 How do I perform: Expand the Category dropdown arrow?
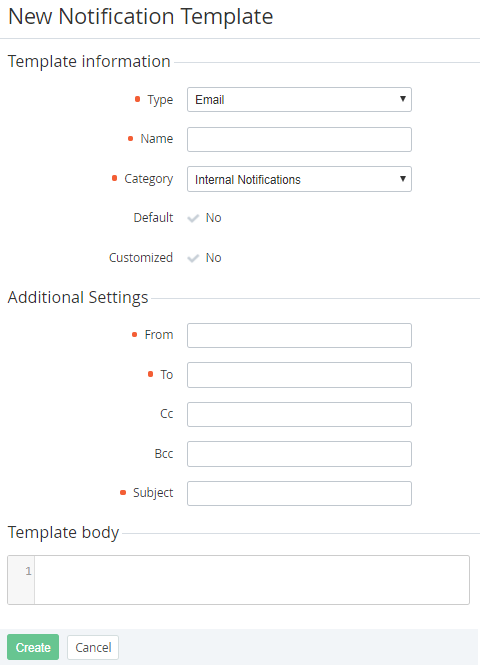pos(403,179)
